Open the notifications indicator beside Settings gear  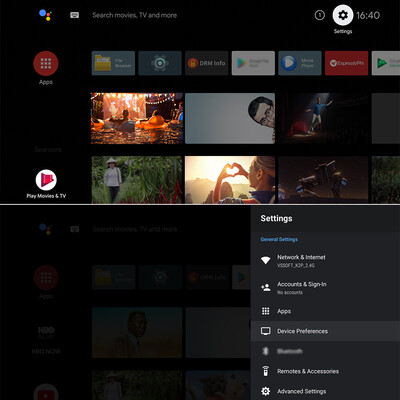point(320,15)
